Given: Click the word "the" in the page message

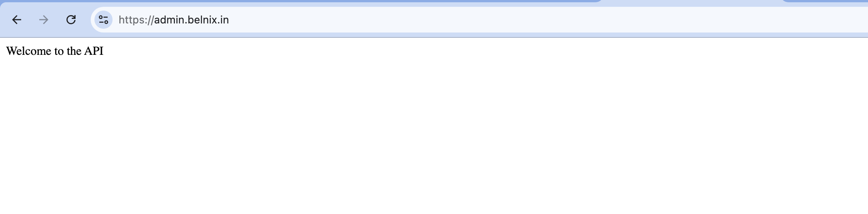Looking at the screenshot, I should coord(74,51).
